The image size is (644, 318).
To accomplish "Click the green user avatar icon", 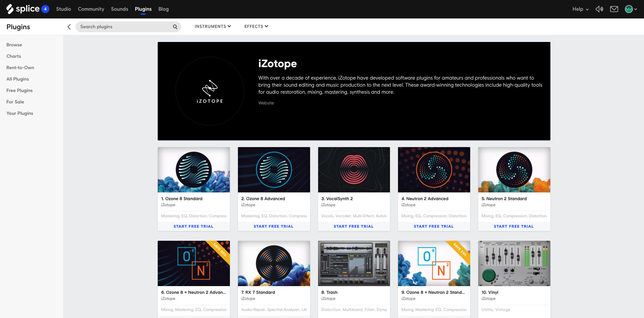I will pyautogui.click(x=629, y=9).
